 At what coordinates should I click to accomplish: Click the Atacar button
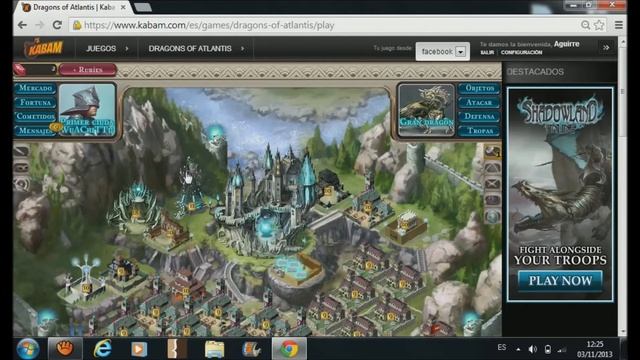click(479, 102)
